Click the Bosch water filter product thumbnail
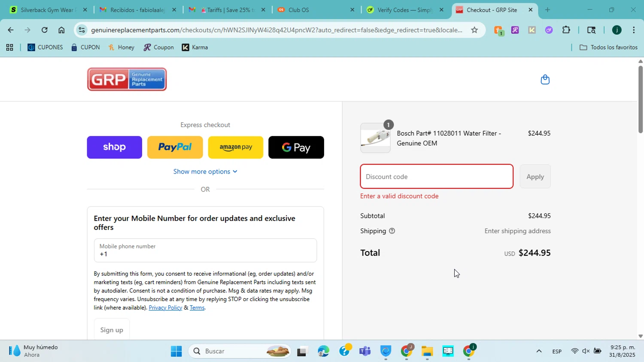Image resolution: width=644 pixels, height=362 pixels. pos(376,138)
